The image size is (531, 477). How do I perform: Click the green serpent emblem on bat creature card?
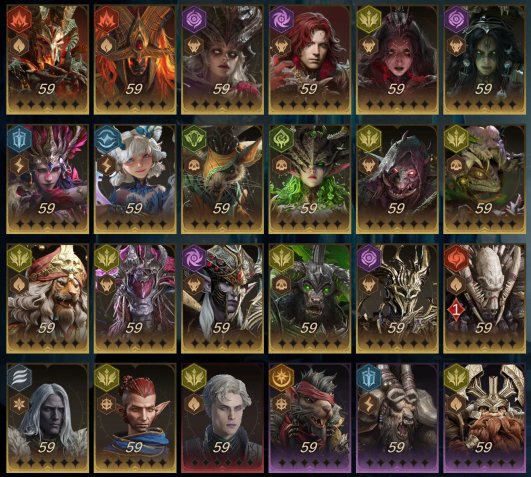(194, 138)
